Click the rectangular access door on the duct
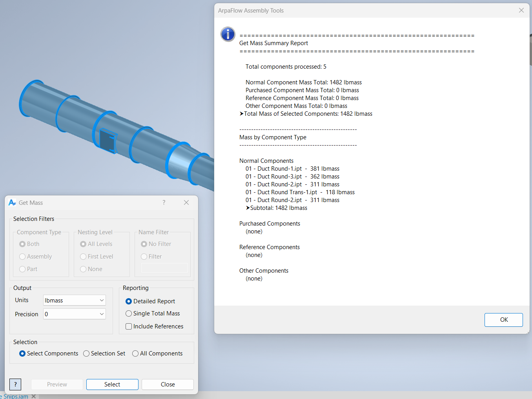This screenshot has height=399, width=532. click(x=107, y=141)
